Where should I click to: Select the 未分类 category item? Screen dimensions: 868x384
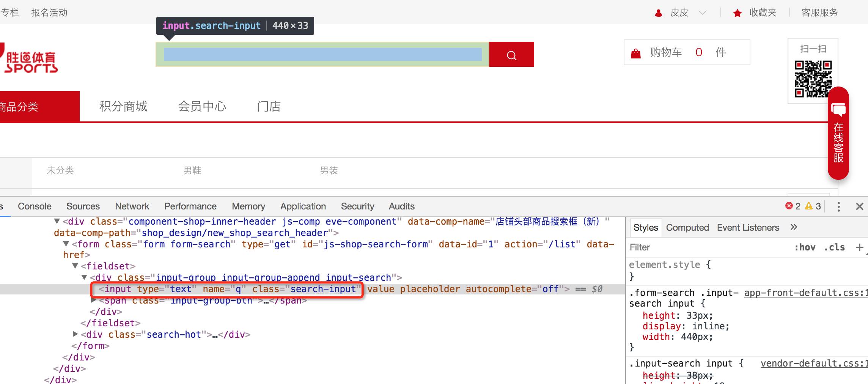tap(60, 170)
